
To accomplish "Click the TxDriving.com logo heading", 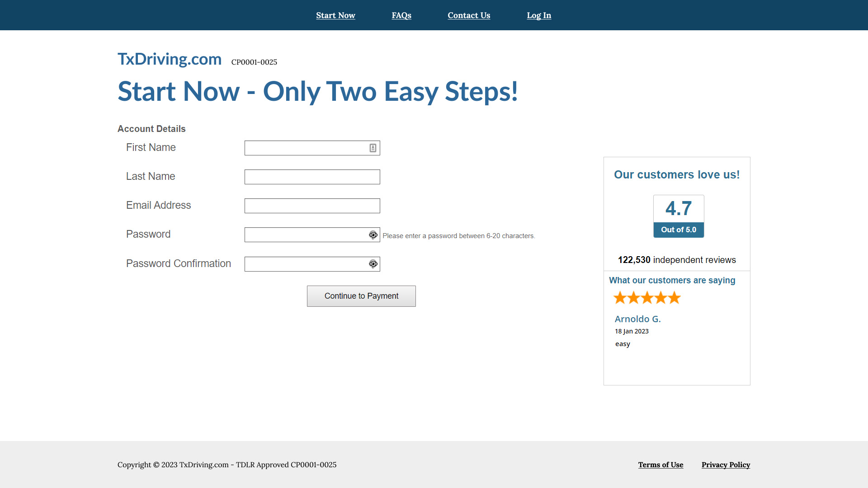I will [170, 59].
